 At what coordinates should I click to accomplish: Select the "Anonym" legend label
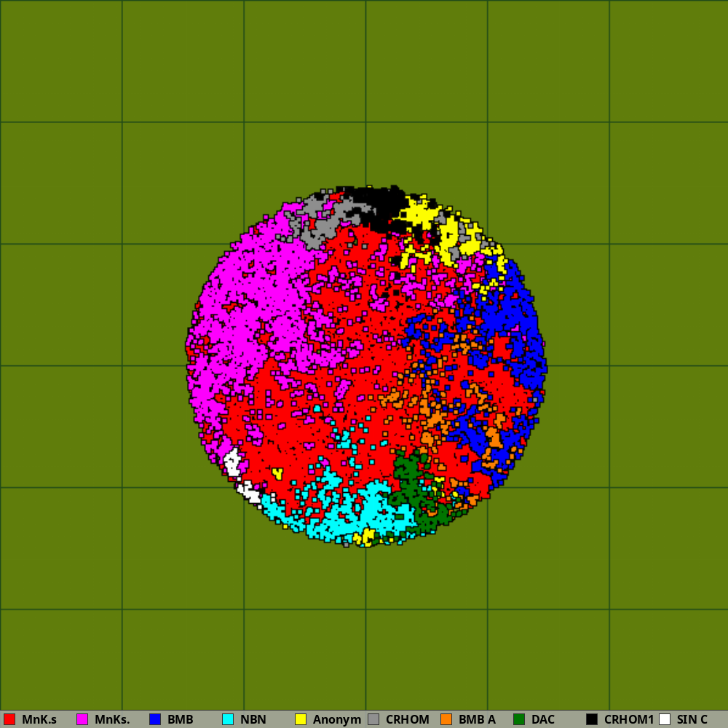pyautogui.click(x=337, y=720)
